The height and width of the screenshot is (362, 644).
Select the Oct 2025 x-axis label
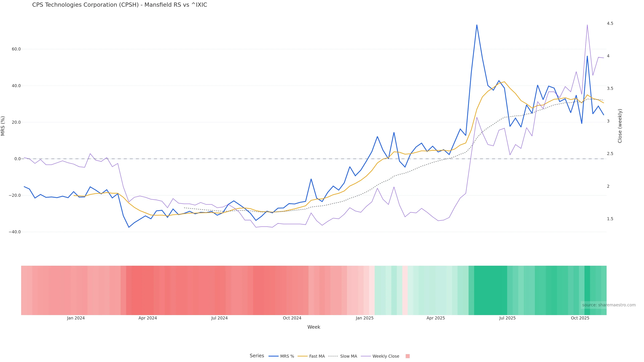[580, 318]
